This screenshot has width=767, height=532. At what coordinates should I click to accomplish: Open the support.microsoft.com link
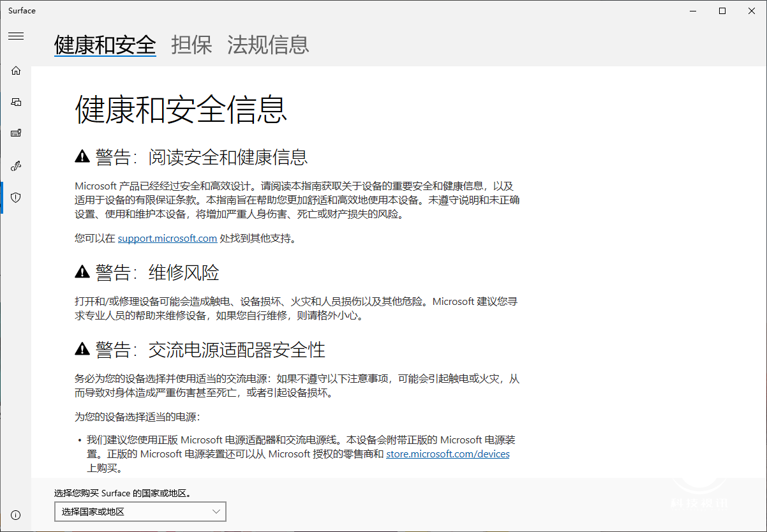click(x=168, y=239)
